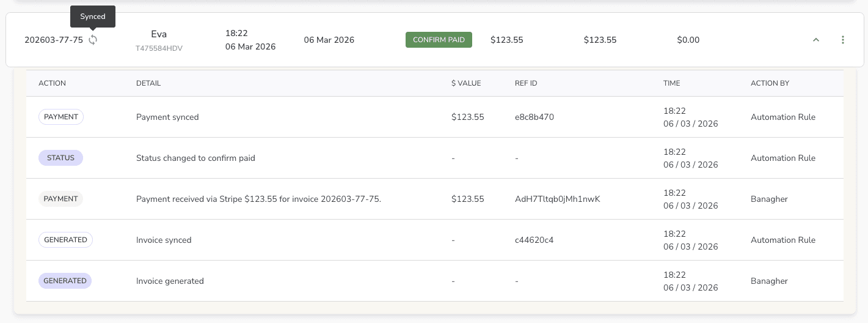Click the $ VALUE column header
Screen dimensions: 868x323
pyautogui.click(x=466, y=83)
